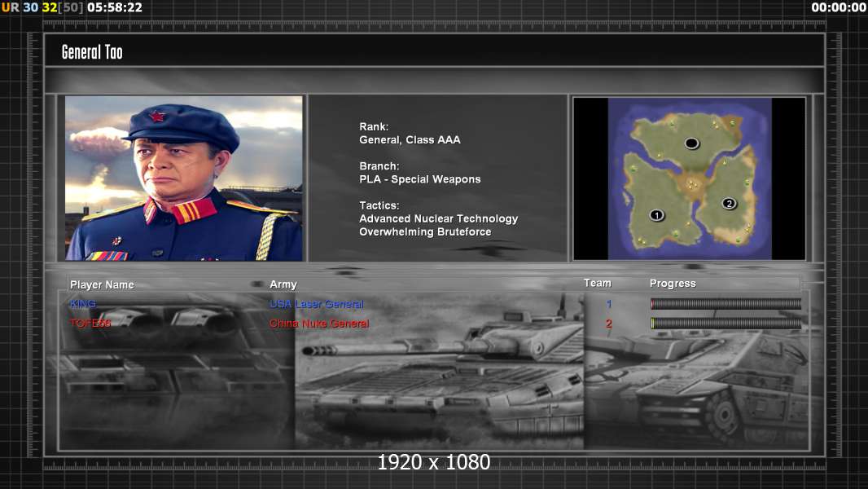
Task: Select player TOFE55 in the player list
Action: click(x=90, y=324)
